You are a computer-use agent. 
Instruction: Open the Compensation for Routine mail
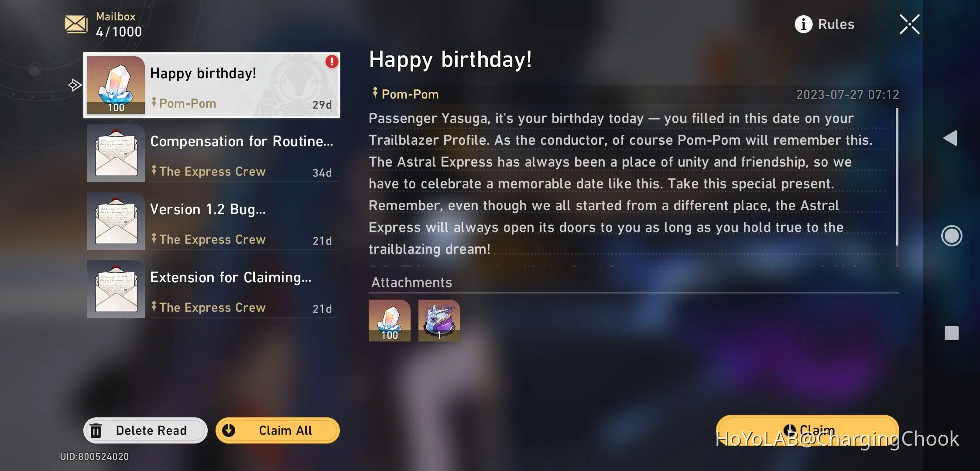click(213, 153)
